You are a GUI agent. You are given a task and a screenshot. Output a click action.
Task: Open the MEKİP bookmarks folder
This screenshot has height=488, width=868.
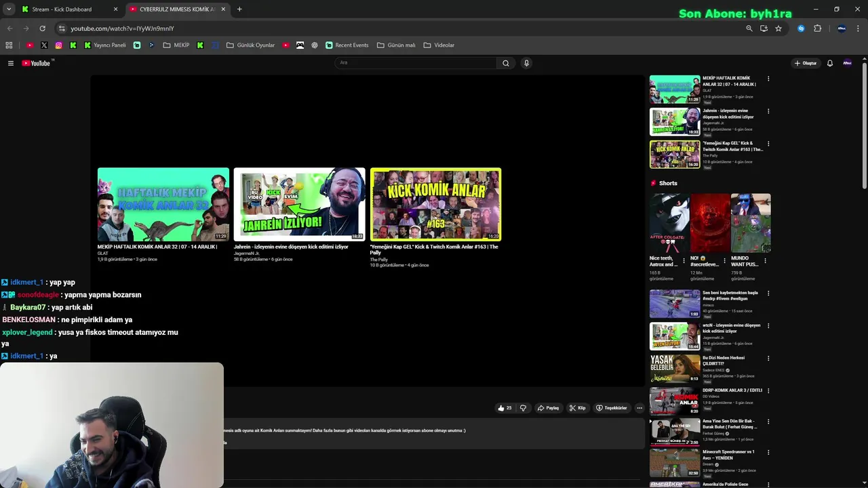(176, 45)
